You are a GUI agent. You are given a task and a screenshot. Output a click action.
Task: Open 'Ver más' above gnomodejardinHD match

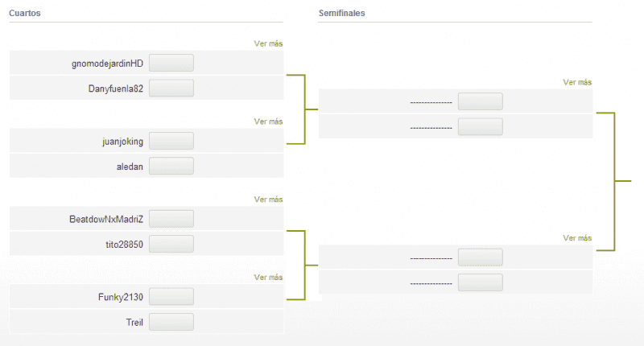coord(268,43)
